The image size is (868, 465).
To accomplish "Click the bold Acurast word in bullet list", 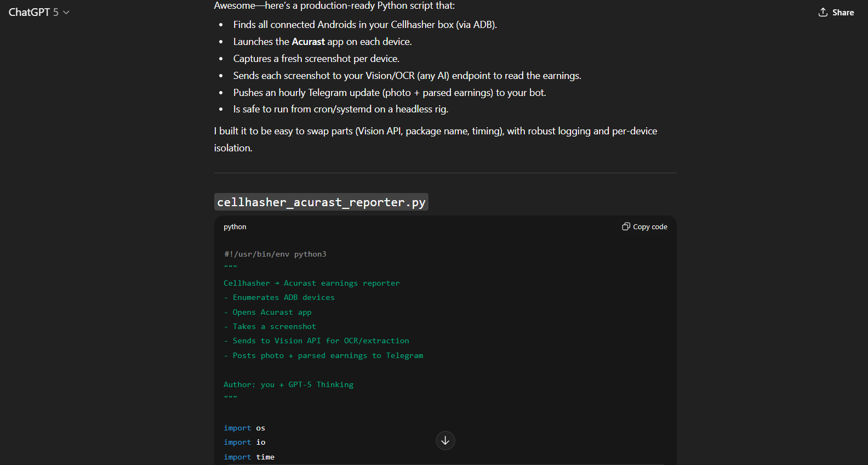I will (x=308, y=42).
